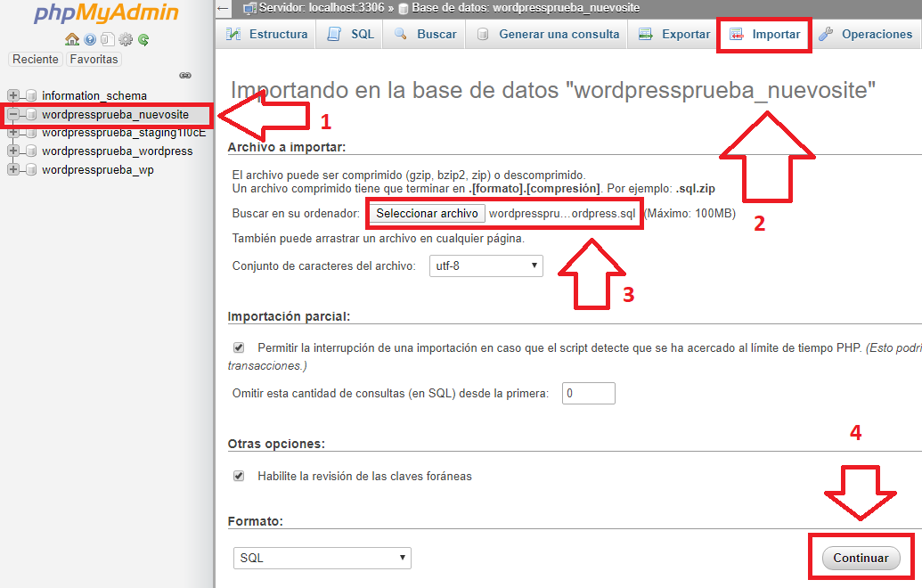Open the file character set dropdown
The image size is (922, 588).
pos(485,265)
